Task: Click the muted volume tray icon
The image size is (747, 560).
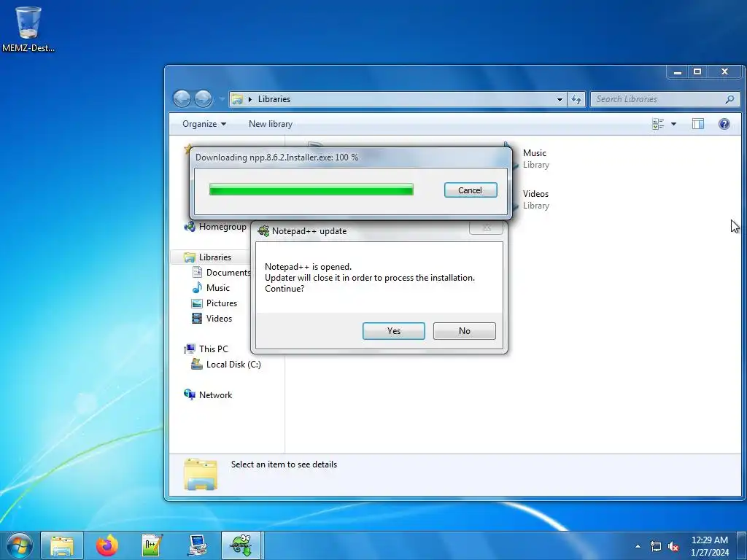Action: click(673, 547)
